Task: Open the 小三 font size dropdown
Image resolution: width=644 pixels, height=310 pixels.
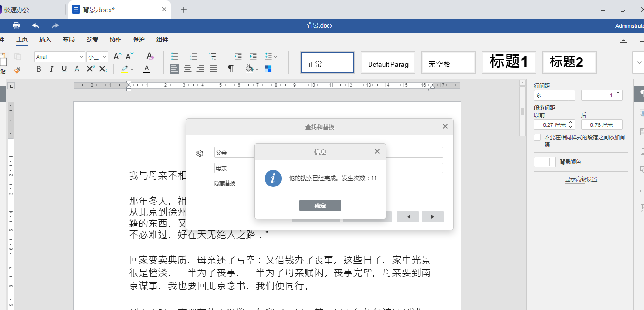Action: 104,57
